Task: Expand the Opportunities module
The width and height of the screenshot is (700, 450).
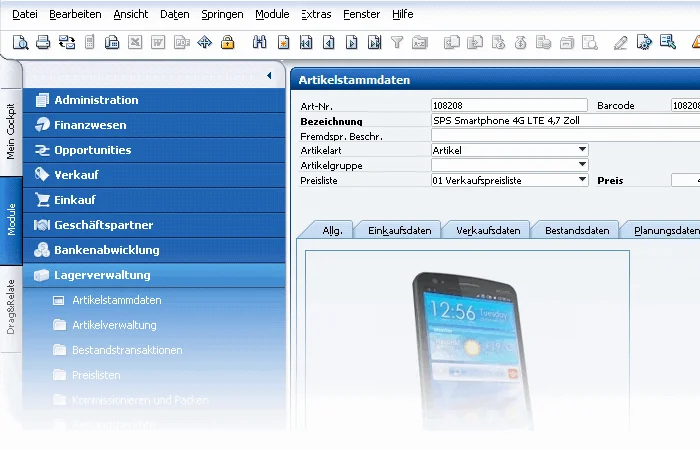Action: (154, 150)
